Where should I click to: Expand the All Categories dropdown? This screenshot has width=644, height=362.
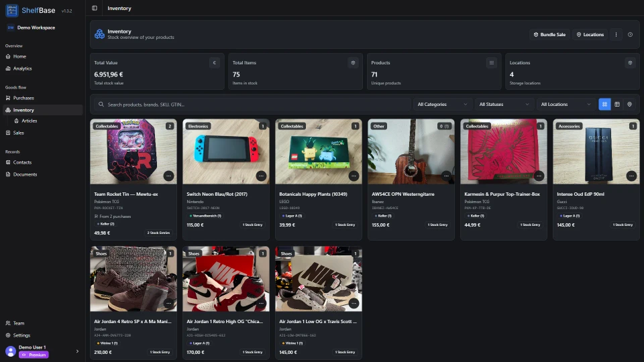tap(442, 105)
